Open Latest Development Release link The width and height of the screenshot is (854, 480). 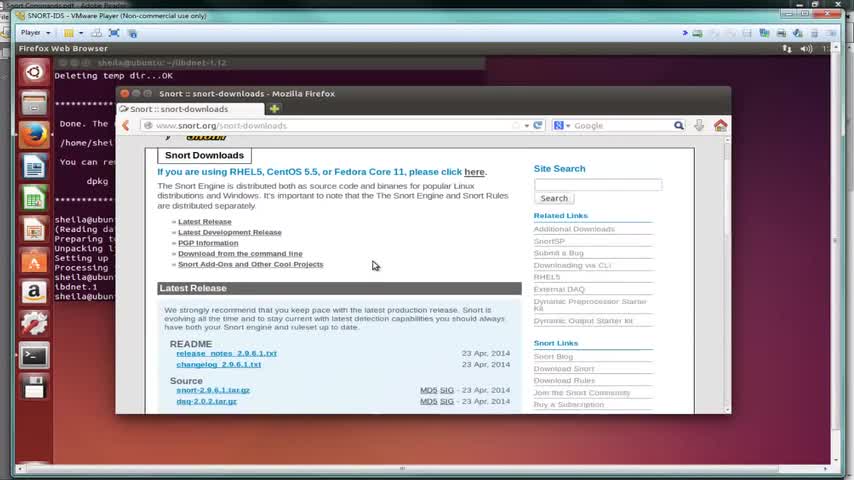tap(230, 232)
